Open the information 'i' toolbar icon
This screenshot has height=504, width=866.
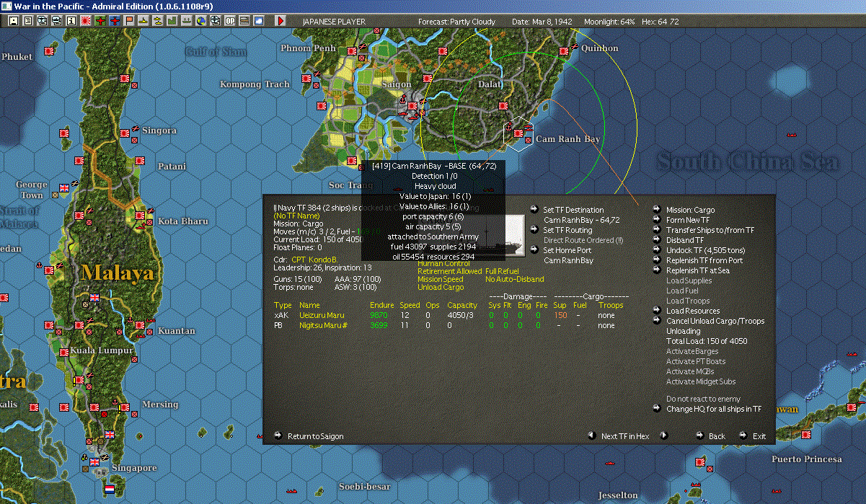point(71,21)
